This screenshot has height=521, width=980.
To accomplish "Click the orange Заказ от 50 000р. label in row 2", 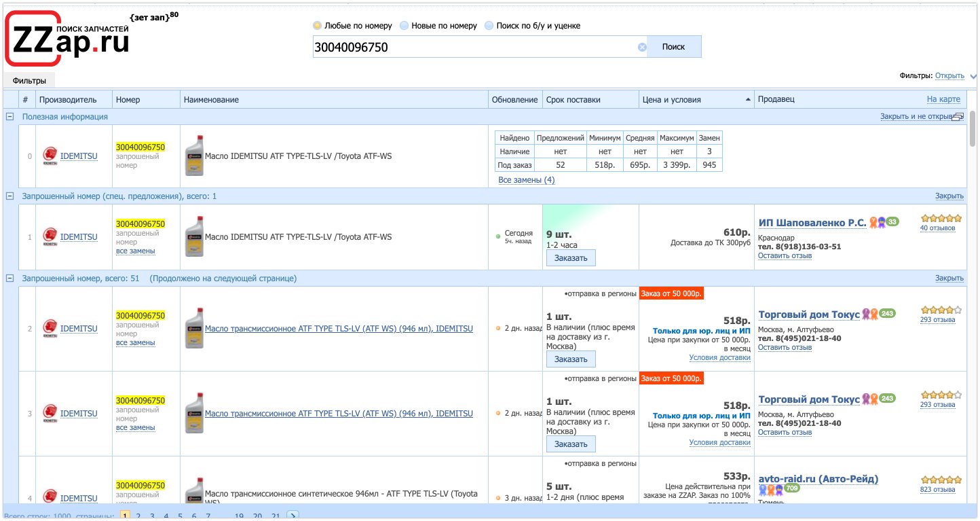I will (x=671, y=293).
